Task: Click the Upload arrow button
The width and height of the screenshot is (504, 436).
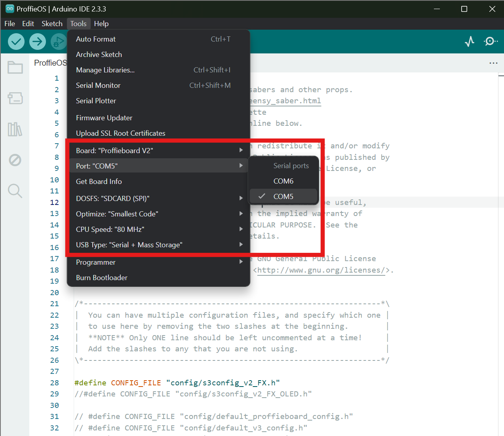Action: [38, 41]
